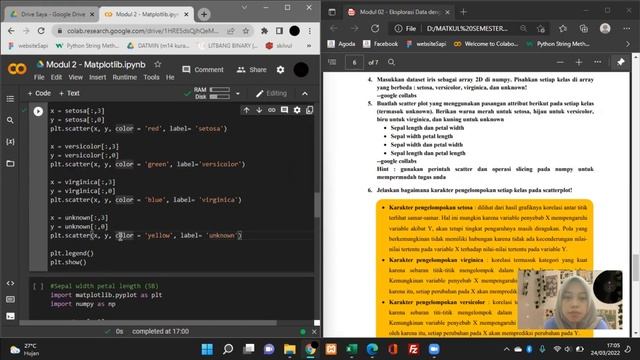Toggle the Editing mode button in Colab

[x=271, y=93]
